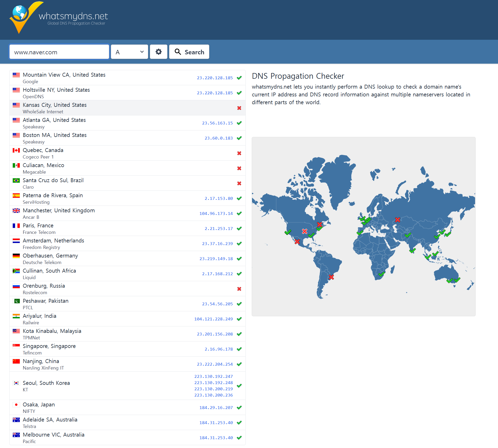Click the Pakistan flag beside Peshawar
The image size is (498, 448).
click(x=16, y=301)
